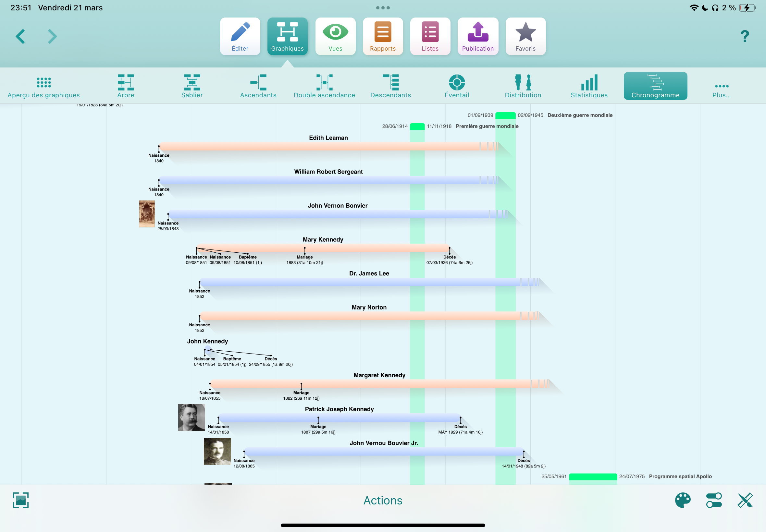Switch to the Sablier chart tab
766x532 pixels.
[x=192, y=86]
